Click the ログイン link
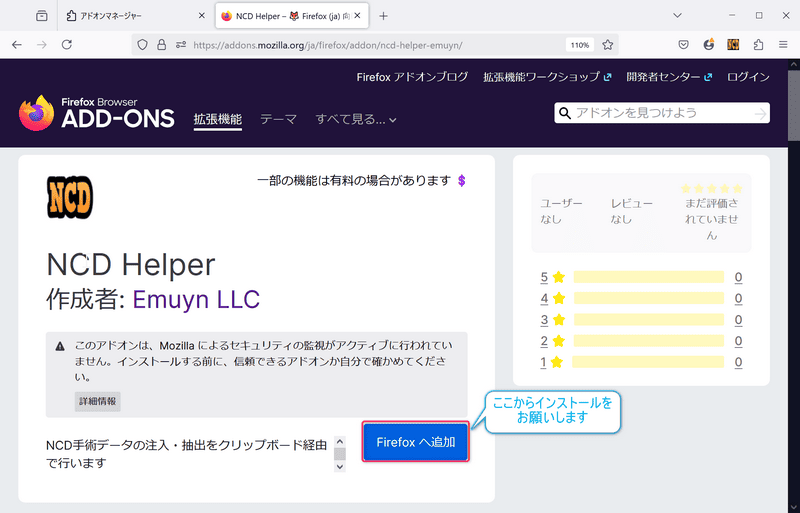This screenshot has height=513, width=800. tap(748, 77)
